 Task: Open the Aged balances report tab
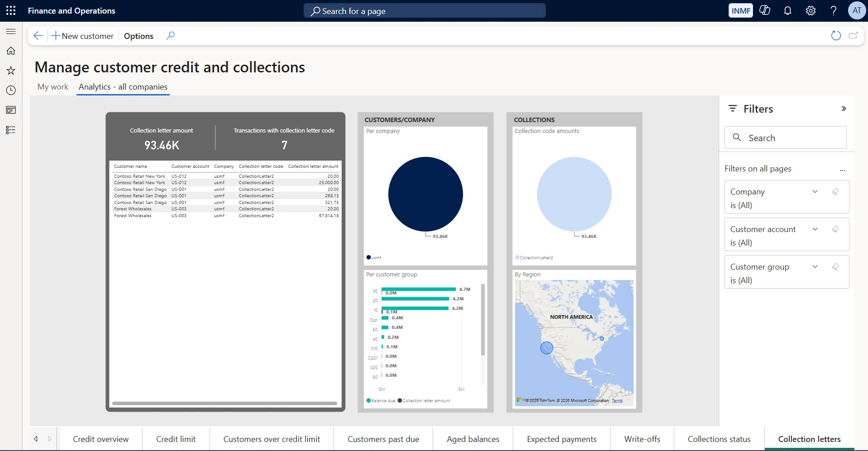tap(473, 439)
